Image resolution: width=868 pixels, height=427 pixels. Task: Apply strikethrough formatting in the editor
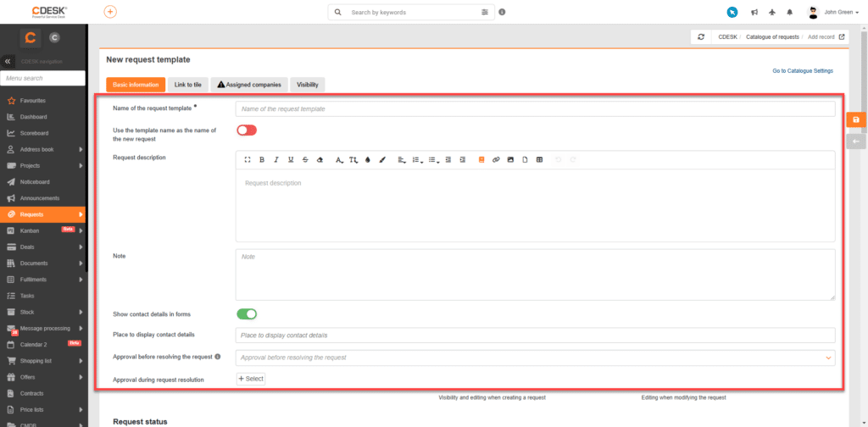(305, 160)
